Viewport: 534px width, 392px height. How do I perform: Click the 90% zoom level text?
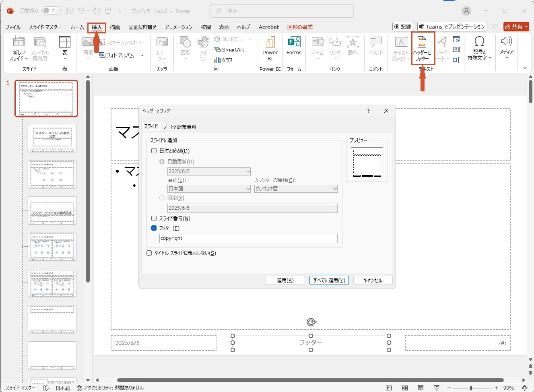tap(508, 388)
